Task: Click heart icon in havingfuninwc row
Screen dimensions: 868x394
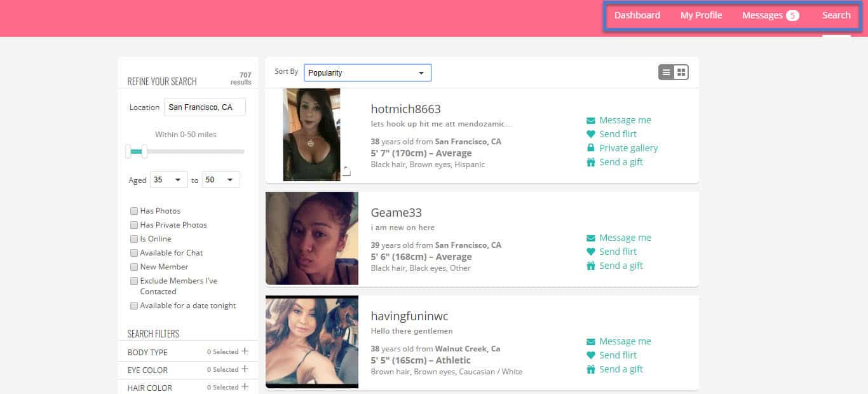Action: pyautogui.click(x=591, y=355)
